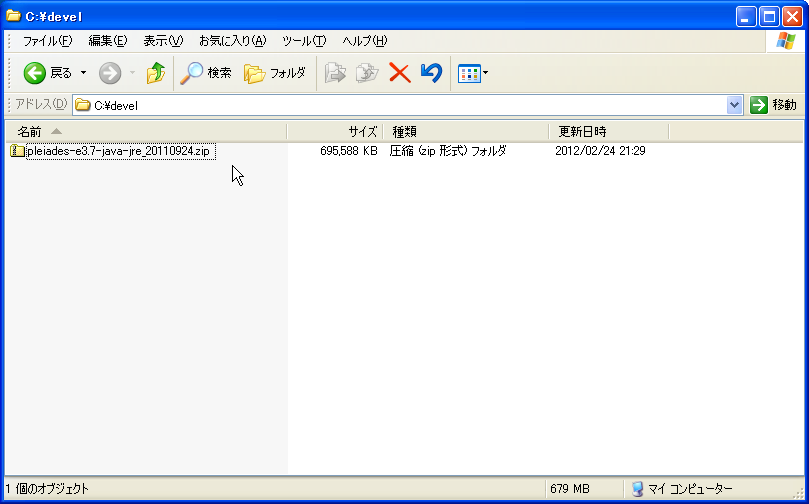Open the ツール(T) menu

[x=304, y=41]
